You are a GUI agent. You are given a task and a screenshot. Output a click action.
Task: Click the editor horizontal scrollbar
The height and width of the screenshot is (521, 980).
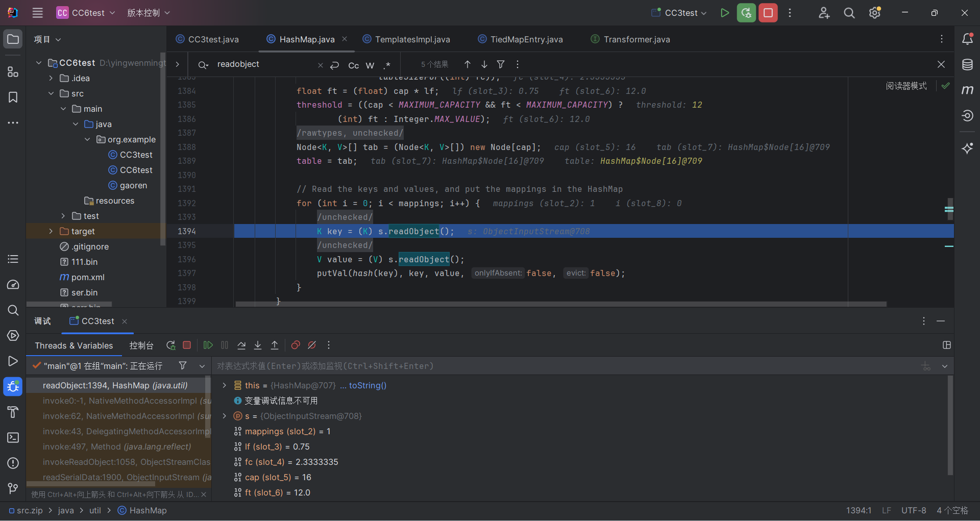(x=560, y=304)
